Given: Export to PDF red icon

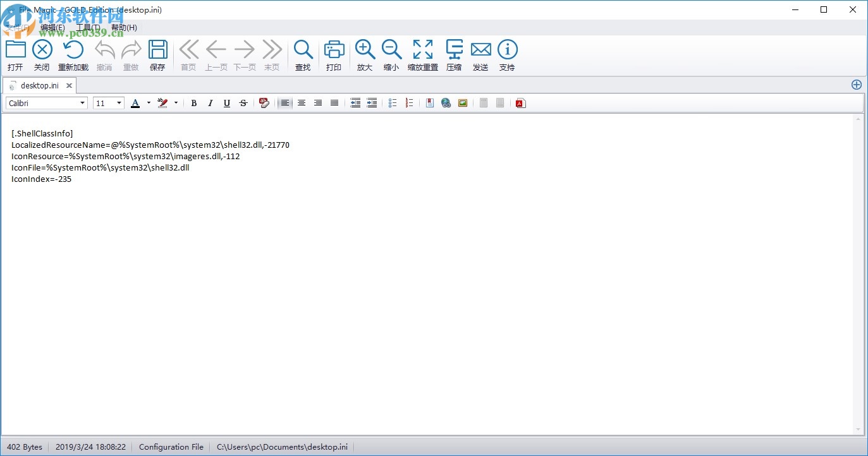Looking at the screenshot, I should [x=520, y=103].
